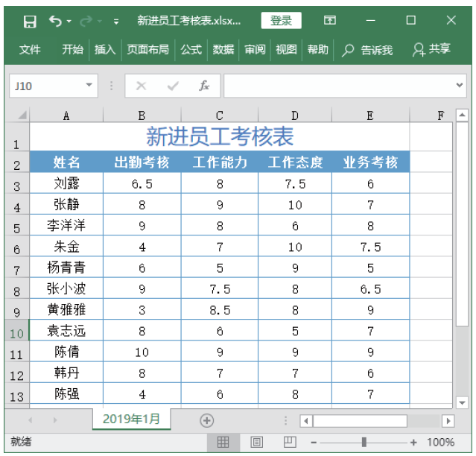This screenshot has width=476, height=456.
Task: Click the zoom slider handle
Action: point(364,442)
